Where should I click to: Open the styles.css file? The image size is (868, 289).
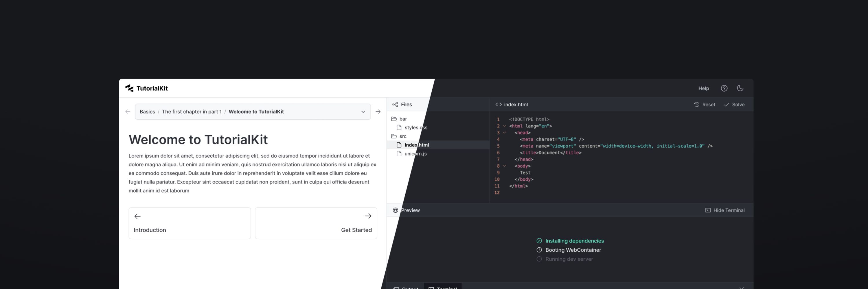(x=416, y=127)
